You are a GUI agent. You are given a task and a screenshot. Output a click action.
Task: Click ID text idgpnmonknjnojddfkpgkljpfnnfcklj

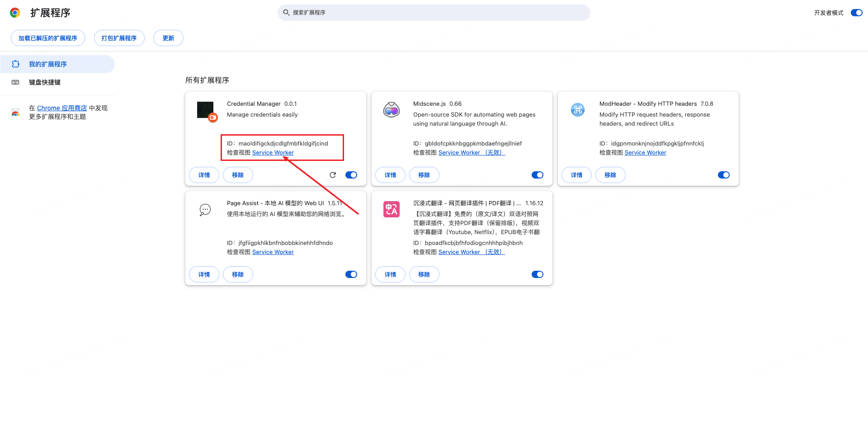pos(657,143)
